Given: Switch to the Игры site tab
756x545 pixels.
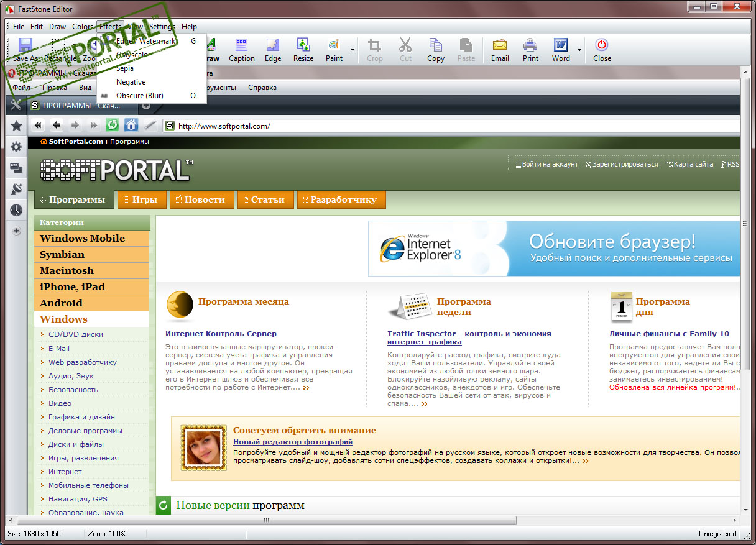Looking at the screenshot, I should [142, 199].
